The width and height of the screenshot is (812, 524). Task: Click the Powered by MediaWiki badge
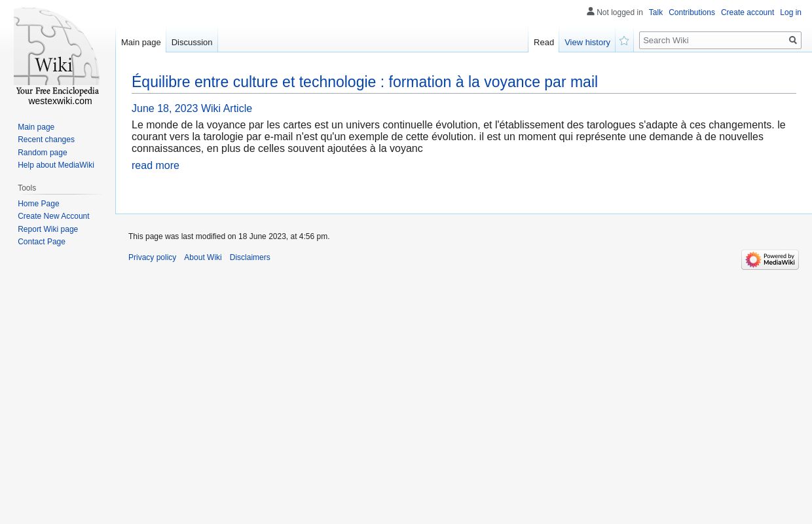coord(770,259)
